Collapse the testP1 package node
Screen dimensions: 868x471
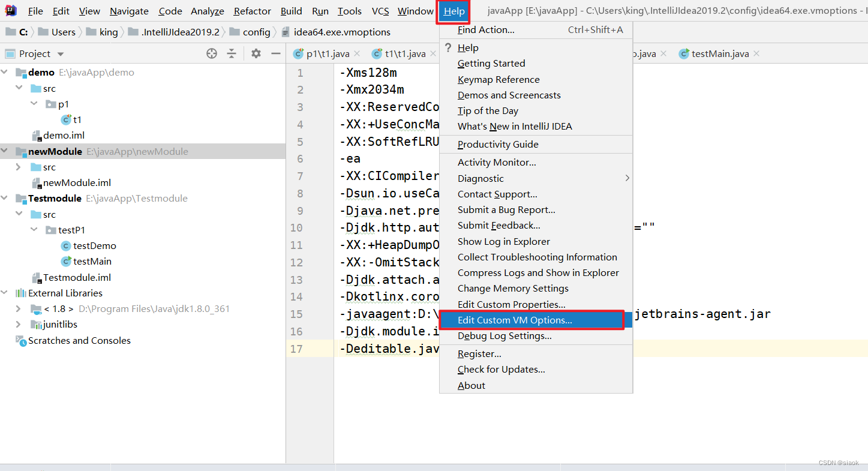(34, 230)
